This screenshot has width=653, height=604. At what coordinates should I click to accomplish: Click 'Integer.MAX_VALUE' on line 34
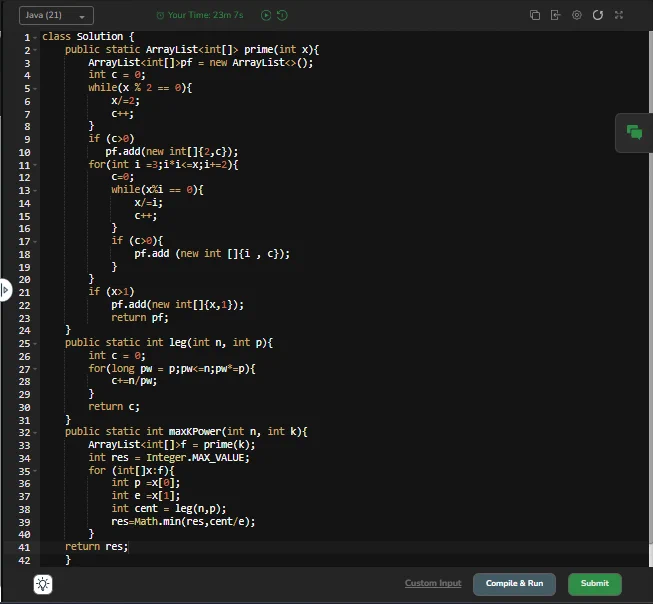(197, 458)
